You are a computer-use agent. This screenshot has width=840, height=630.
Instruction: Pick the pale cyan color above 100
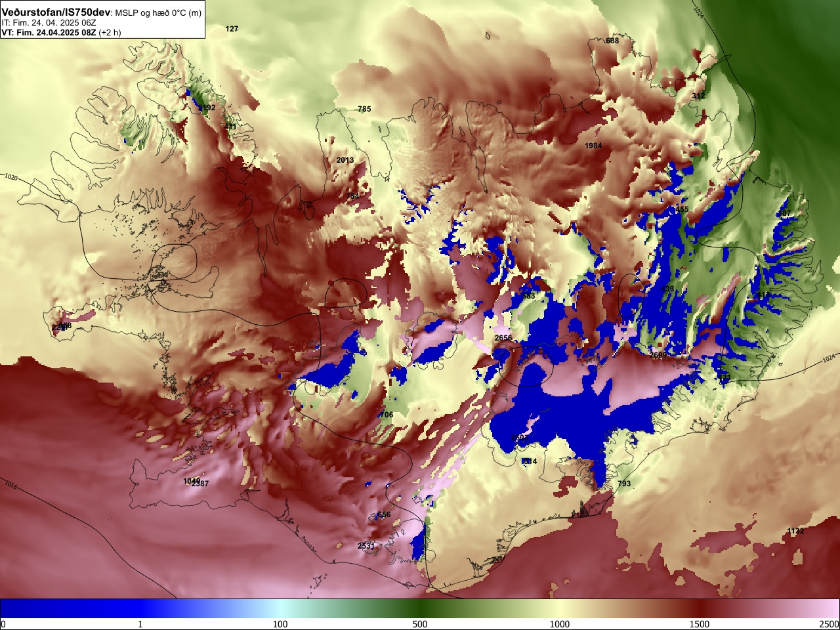[x=280, y=608]
